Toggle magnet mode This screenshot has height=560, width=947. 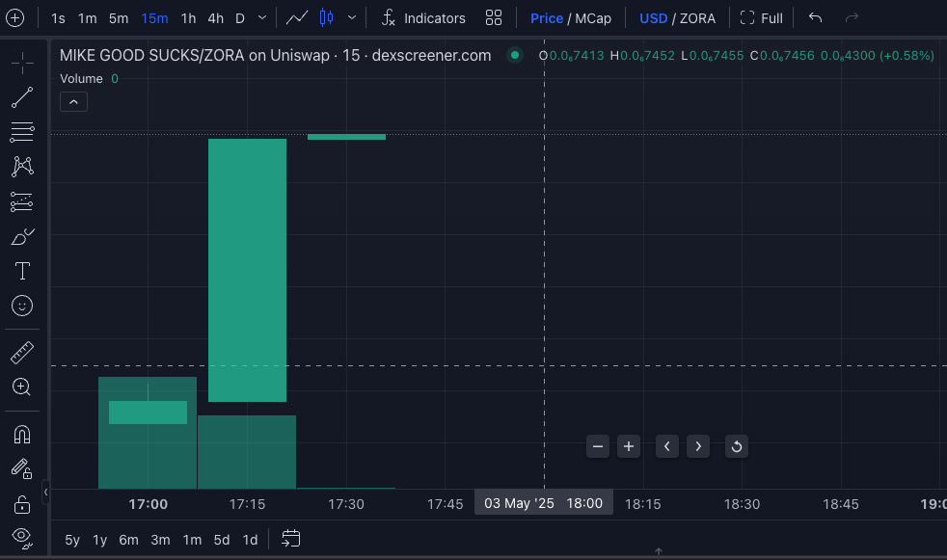pos(22,435)
